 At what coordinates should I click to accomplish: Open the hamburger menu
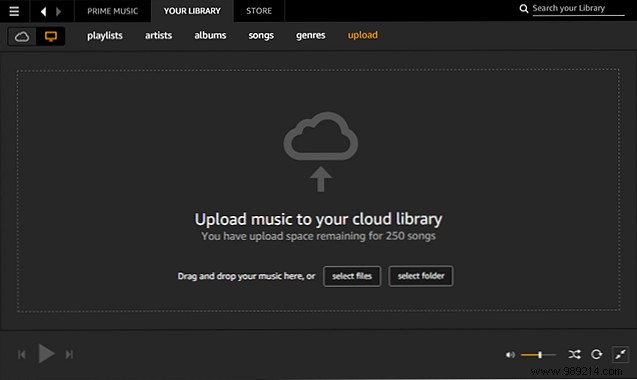(x=14, y=11)
